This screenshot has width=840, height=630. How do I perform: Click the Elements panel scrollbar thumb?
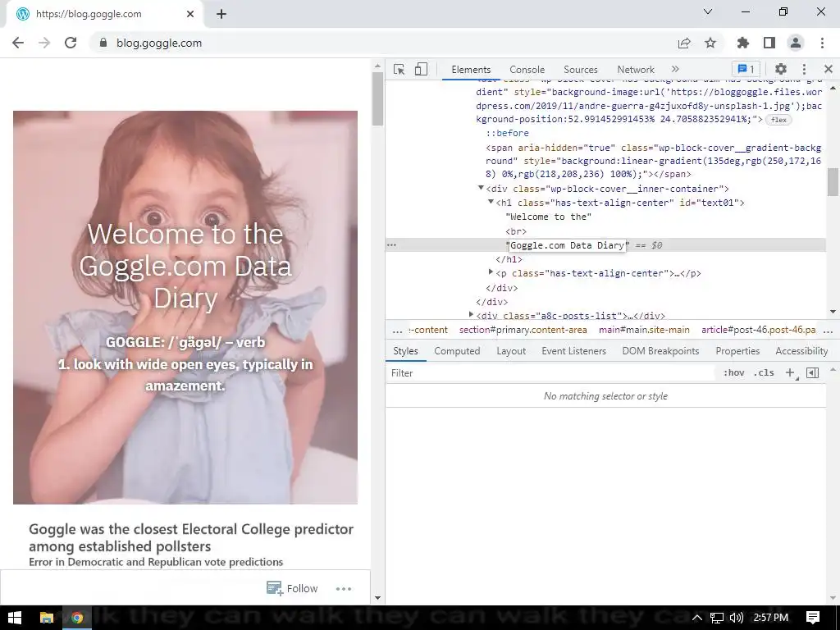pos(833,182)
